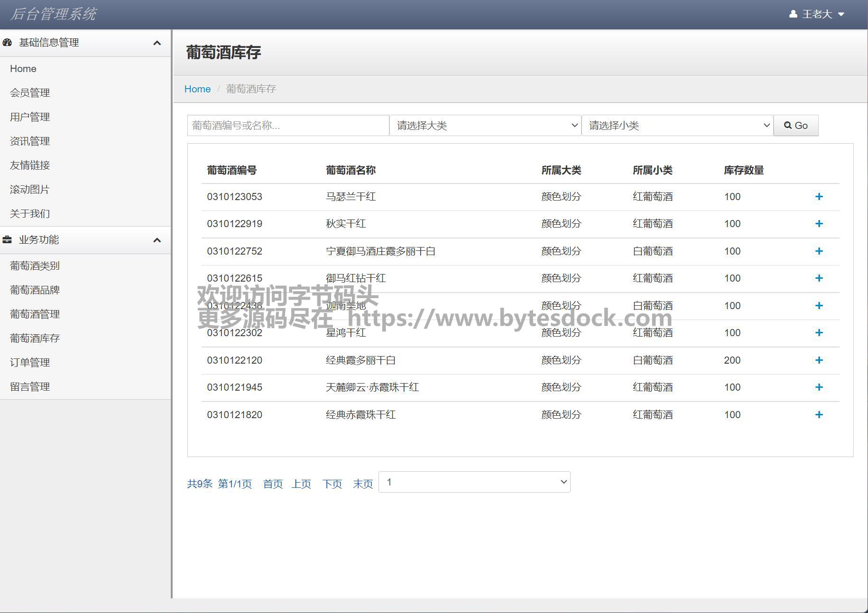Click plus icon in 宁夏御马酒庄霞多丽干白 row
The width and height of the screenshot is (868, 613).
click(819, 251)
